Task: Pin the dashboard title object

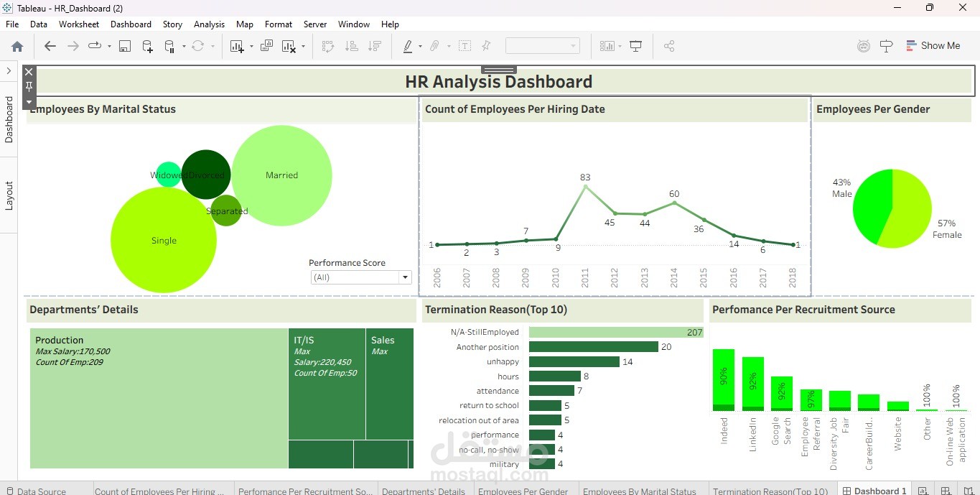Action: tap(29, 86)
